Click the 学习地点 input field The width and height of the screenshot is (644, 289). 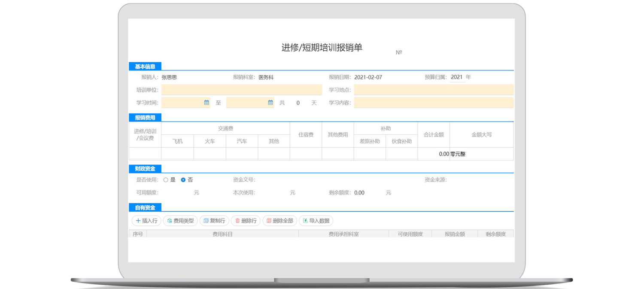(433, 90)
